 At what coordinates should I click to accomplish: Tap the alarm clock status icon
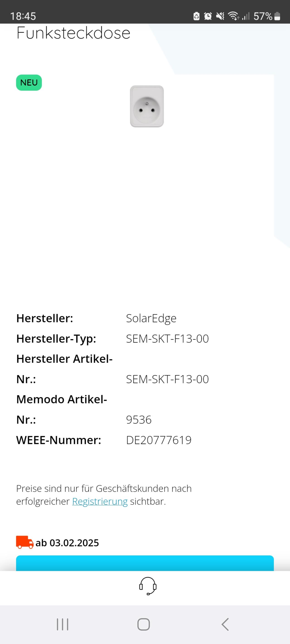208,16
